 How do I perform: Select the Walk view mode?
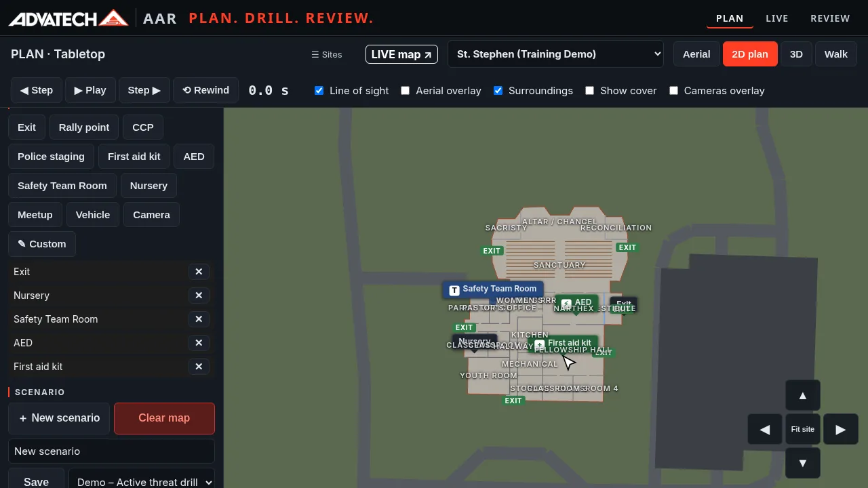(836, 54)
